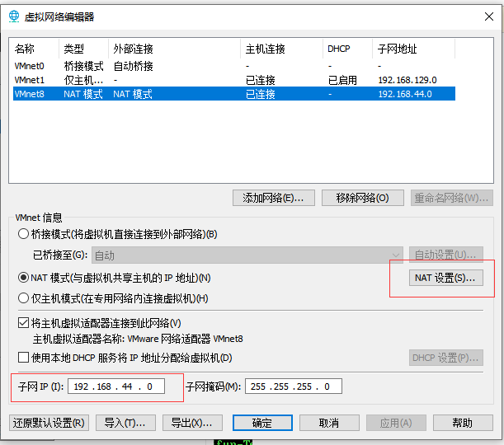Click the 导出(X) button
504x445 pixels.
point(192,423)
